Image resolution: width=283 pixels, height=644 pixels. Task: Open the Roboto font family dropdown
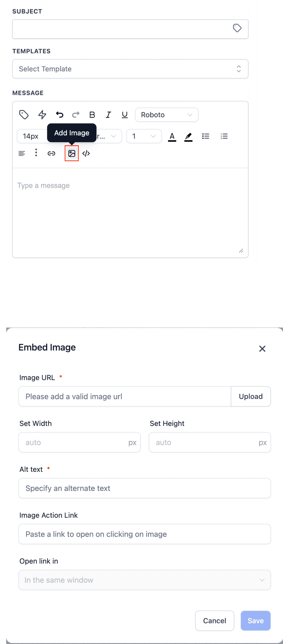click(167, 115)
